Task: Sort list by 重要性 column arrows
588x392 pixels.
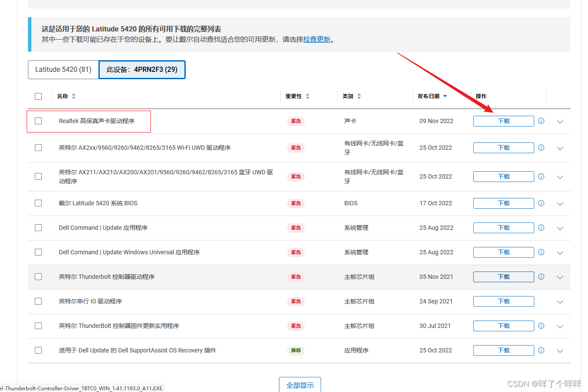Action: (307, 96)
